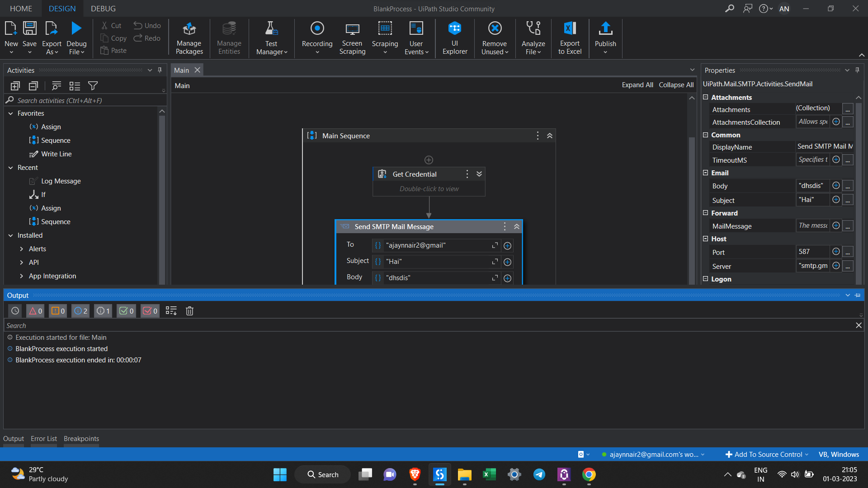Screen dimensions: 868x488
Task: Open the Breakpoints tab
Action: pos(81,439)
